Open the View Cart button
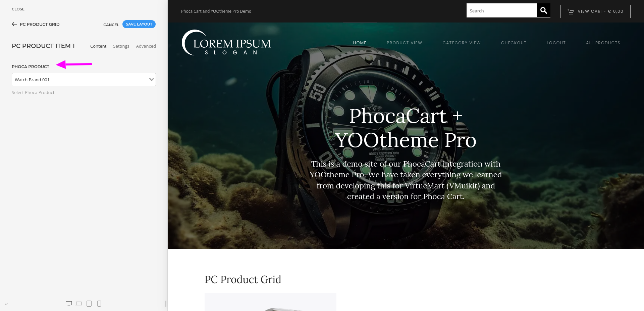 point(595,11)
